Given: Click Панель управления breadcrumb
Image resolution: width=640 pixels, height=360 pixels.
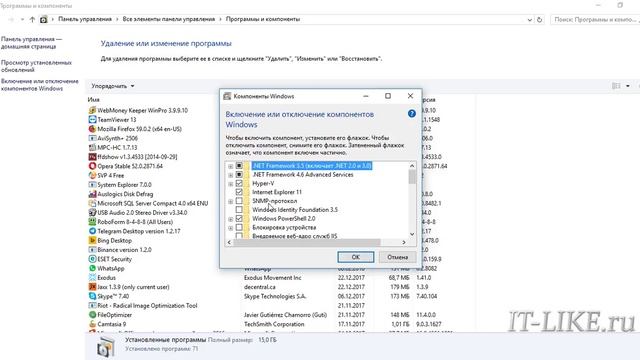Looking at the screenshot, I should point(85,19).
